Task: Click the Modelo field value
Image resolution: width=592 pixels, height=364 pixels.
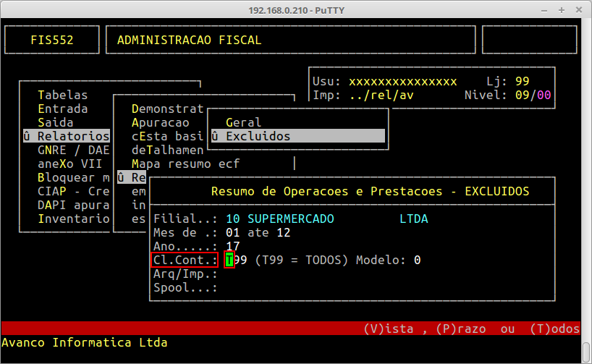Action: (x=418, y=260)
